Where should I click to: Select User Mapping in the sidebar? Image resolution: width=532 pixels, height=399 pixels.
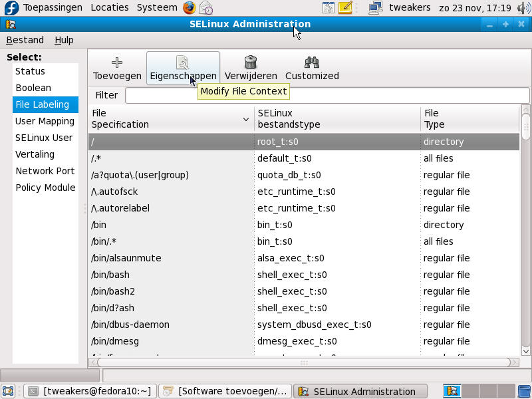pyautogui.click(x=45, y=121)
